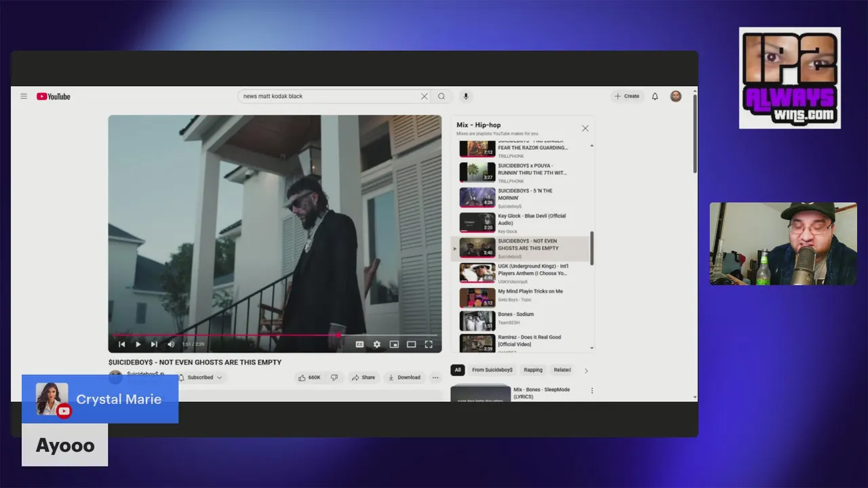Play the paused video
This screenshot has height=488, width=868.
coord(138,344)
